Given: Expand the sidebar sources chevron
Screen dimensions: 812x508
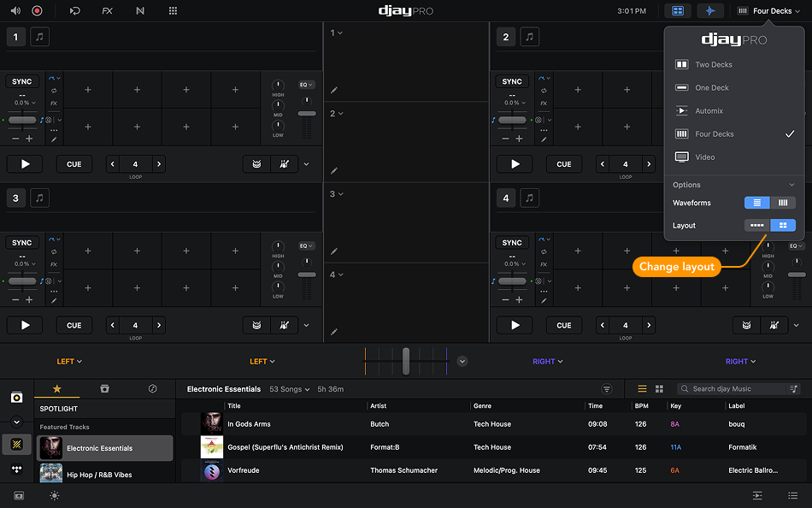Looking at the screenshot, I should click(x=16, y=422).
